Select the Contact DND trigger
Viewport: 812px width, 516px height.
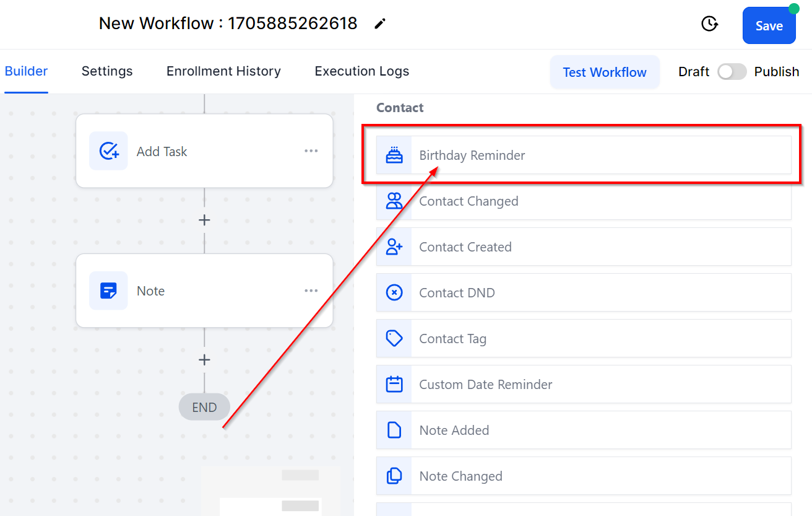584,292
